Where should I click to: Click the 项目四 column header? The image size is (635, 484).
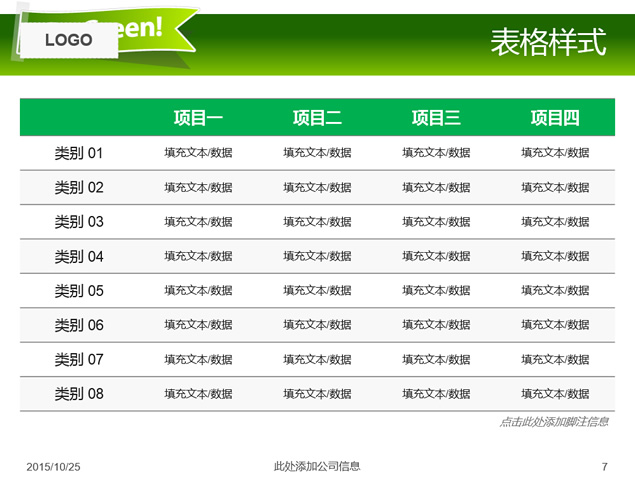coord(555,118)
